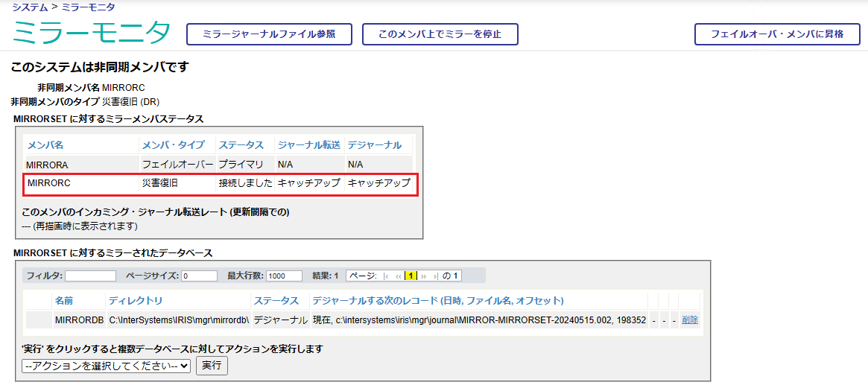Screen dimensions: 868x391
Task: Click the ページサイズ input field
Action: pos(199,276)
